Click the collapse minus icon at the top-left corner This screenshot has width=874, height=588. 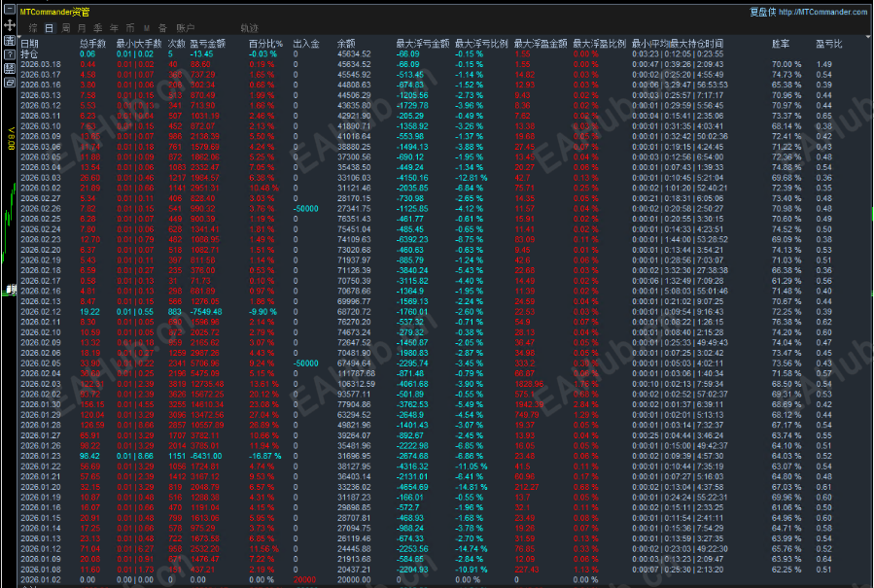click(8, 9)
